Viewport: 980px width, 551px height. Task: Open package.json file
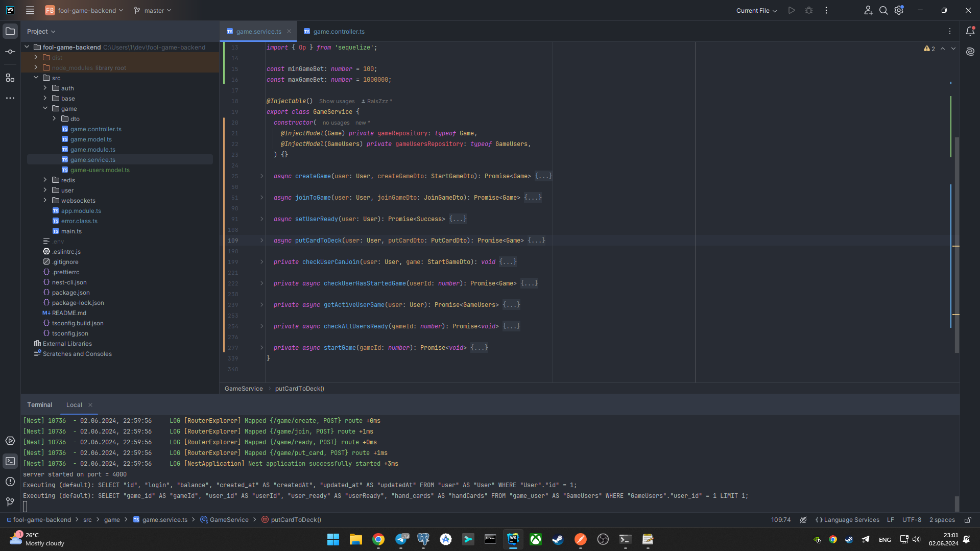point(70,292)
